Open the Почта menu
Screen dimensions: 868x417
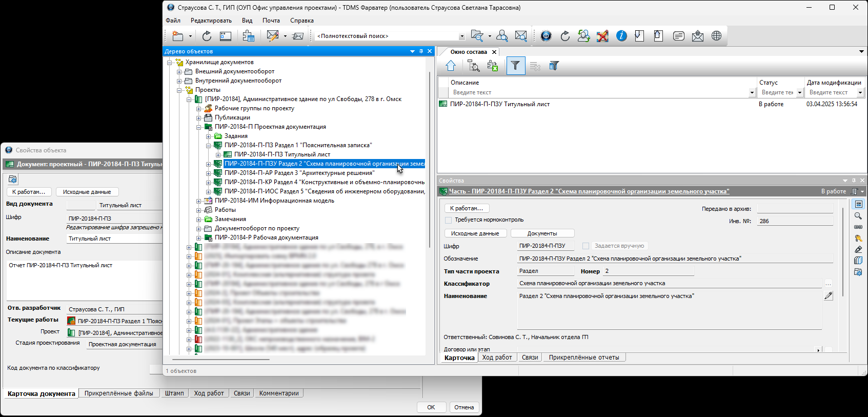click(271, 21)
